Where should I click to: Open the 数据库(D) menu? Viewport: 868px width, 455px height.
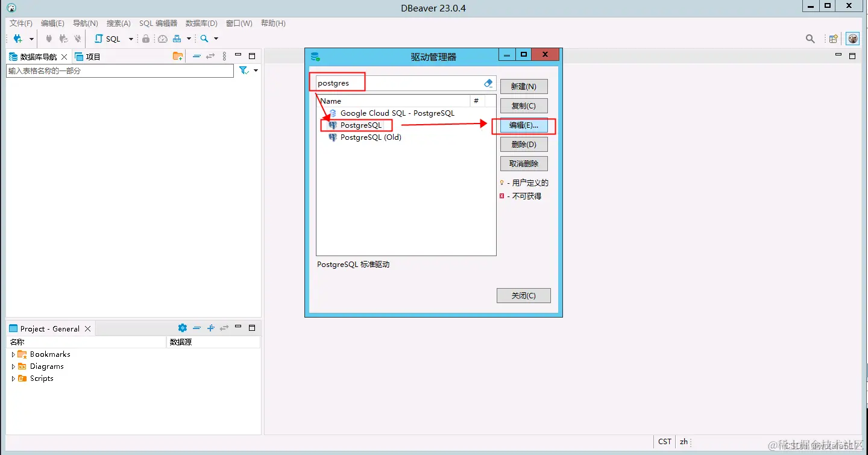click(x=201, y=24)
